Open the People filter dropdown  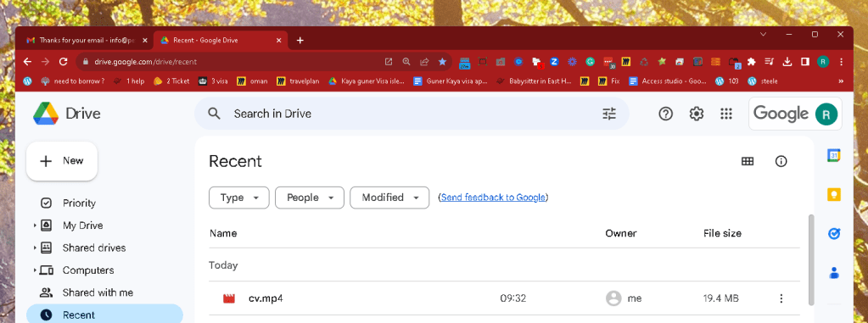pyautogui.click(x=310, y=198)
